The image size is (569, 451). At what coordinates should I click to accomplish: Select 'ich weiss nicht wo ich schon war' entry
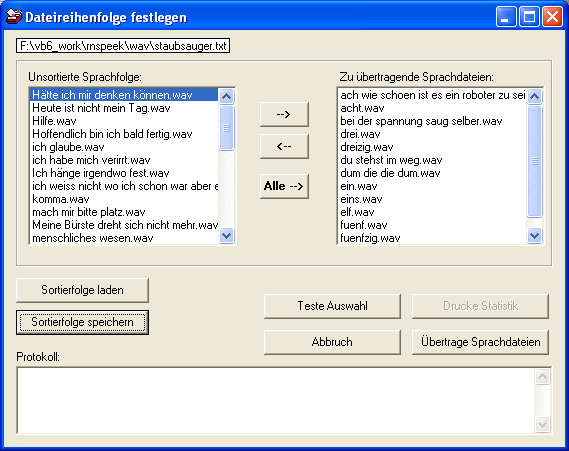(x=124, y=186)
